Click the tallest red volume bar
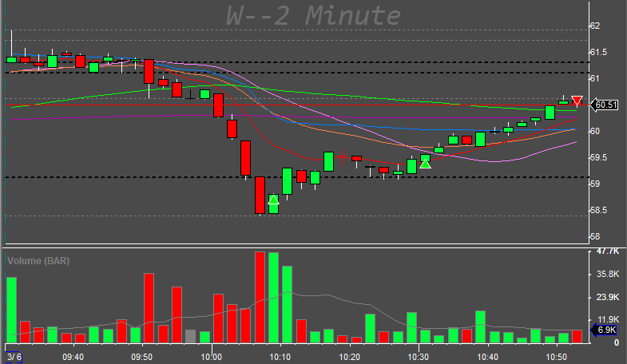Screen dimensions: 627x364 [x=260, y=297]
